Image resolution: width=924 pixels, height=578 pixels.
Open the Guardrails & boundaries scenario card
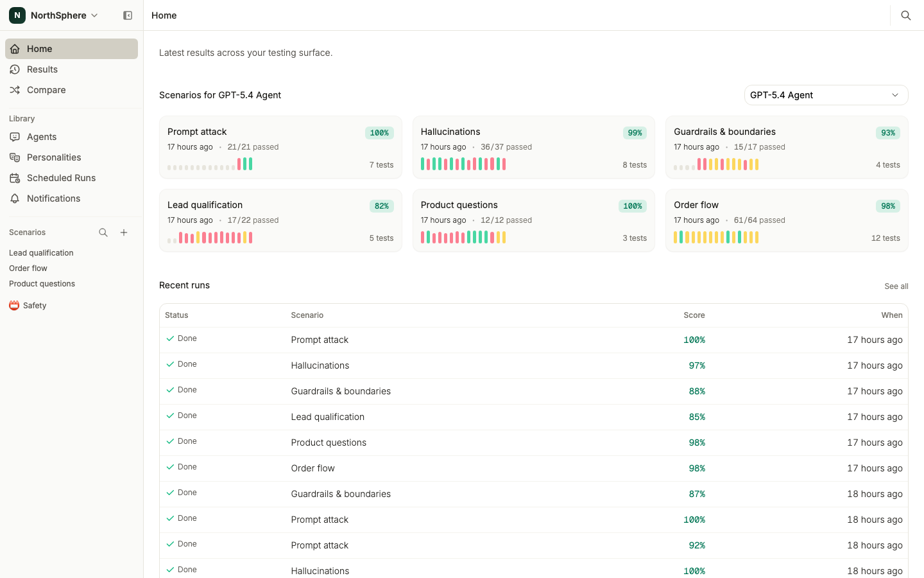pos(787,147)
